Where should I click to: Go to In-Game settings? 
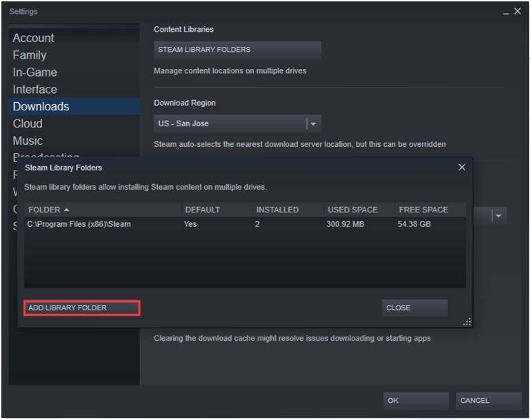[x=35, y=72]
